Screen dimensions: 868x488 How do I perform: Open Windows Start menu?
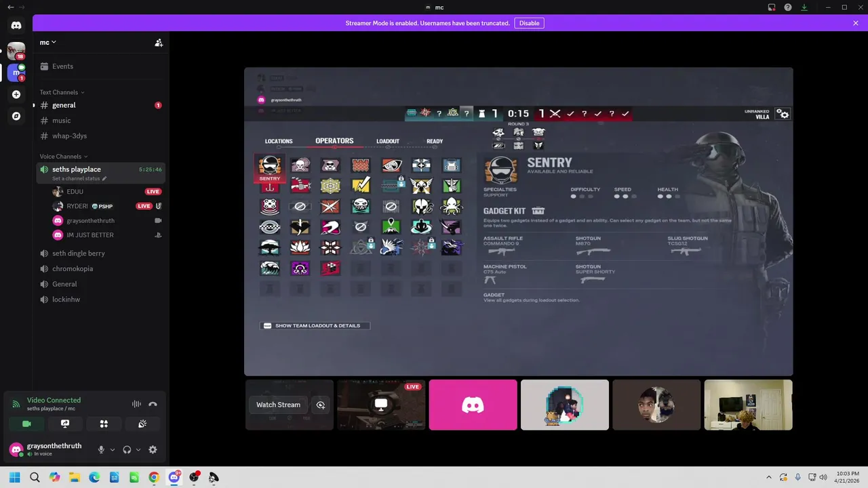point(15,478)
